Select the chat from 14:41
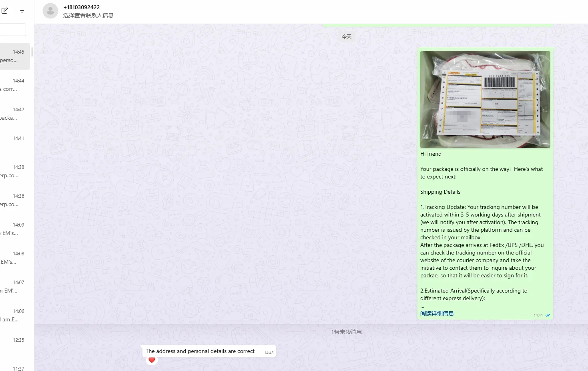Viewport: 588px width, 371px height. coord(14,142)
